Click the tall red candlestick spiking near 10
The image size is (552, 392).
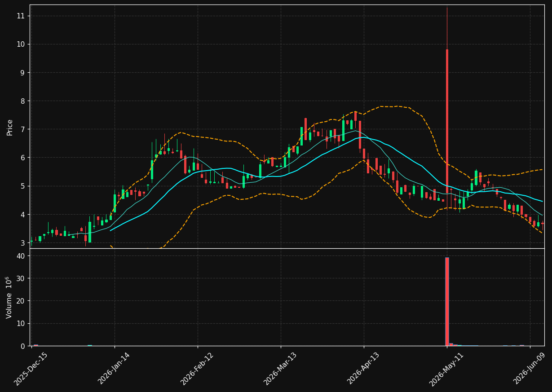(447, 121)
